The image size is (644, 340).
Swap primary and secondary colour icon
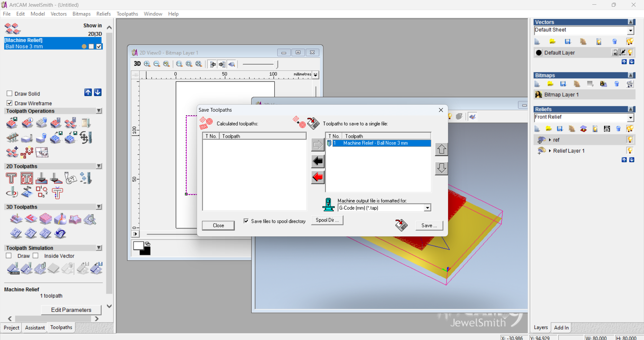pos(148,244)
